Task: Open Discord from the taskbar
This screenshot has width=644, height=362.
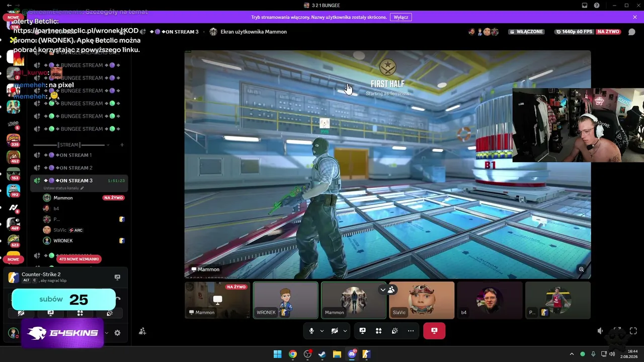Action: point(352,354)
